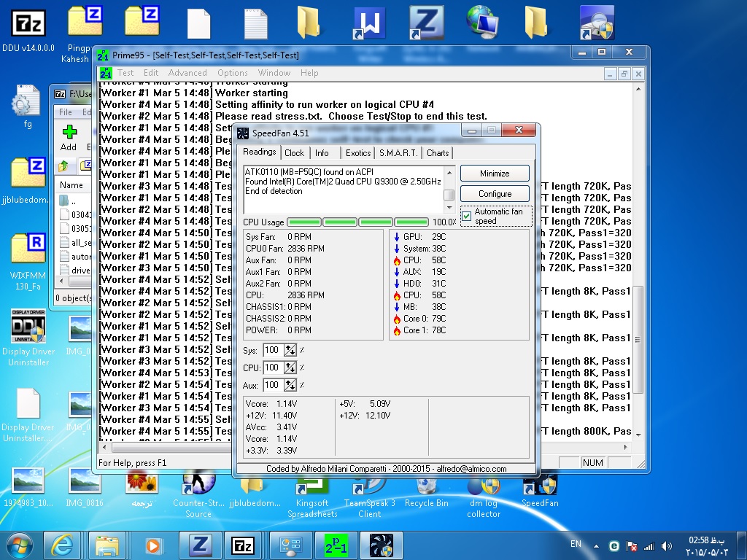Switch to Prime95 taskbar button
This screenshot has height=560, width=747.
click(336, 545)
